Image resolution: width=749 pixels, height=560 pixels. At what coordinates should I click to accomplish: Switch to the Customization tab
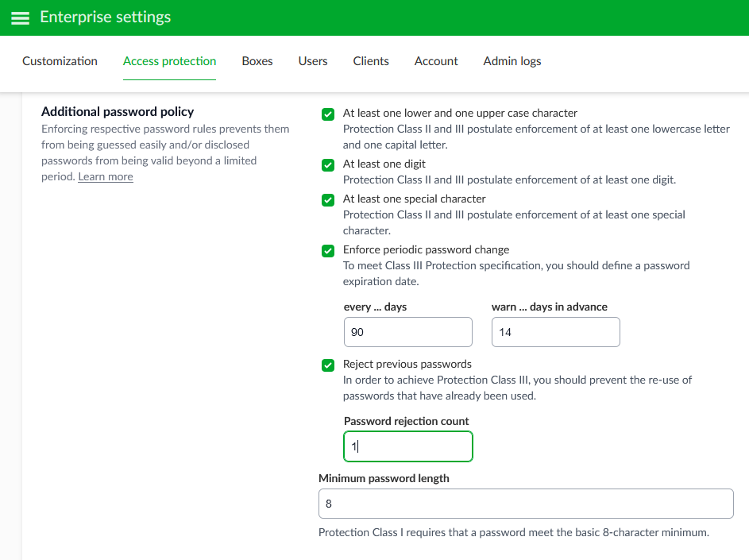point(60,61)
